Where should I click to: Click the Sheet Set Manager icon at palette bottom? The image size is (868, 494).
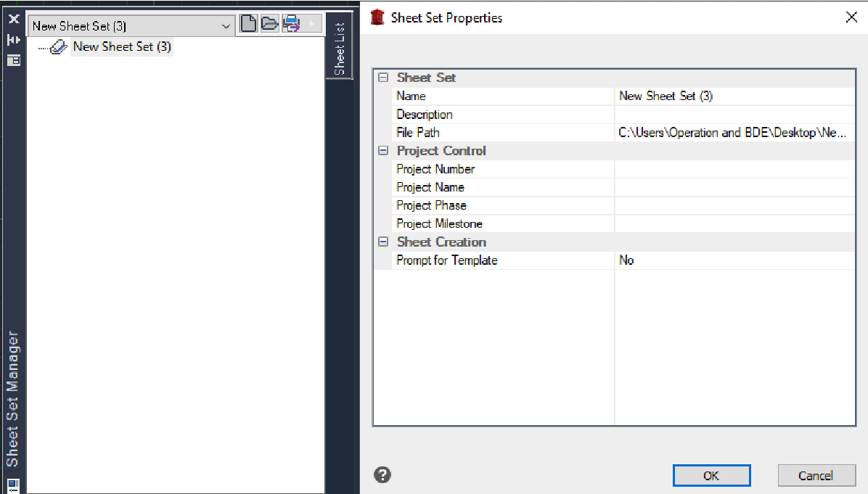[x=13, y=485]
